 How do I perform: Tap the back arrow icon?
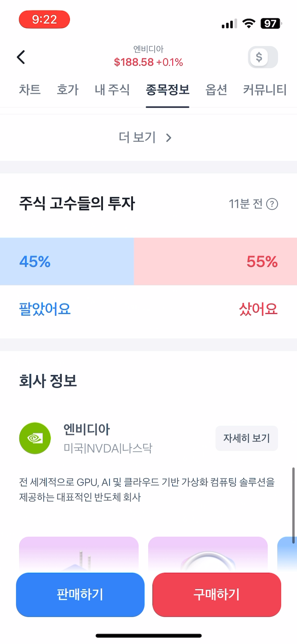tap(21, 57)
